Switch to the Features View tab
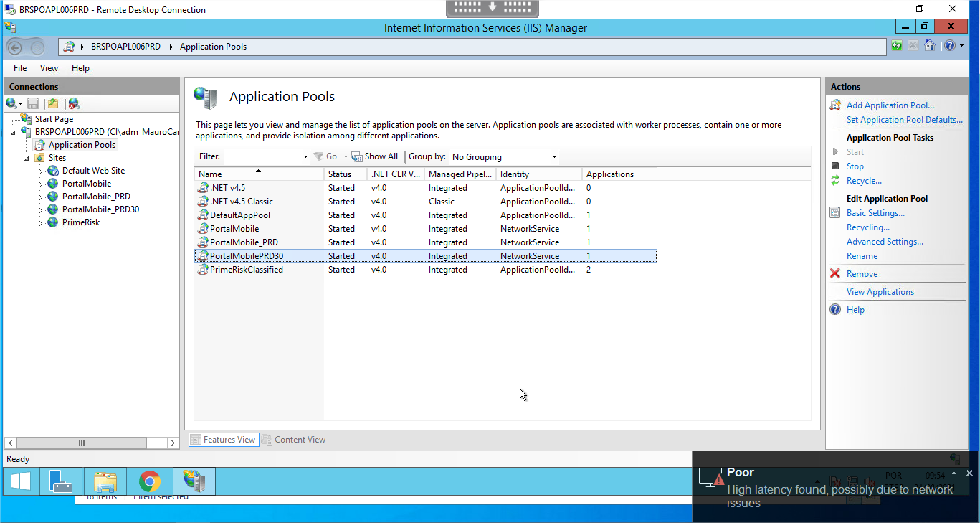This screenshot has height=523, width=980. click(x=223, y=440)
